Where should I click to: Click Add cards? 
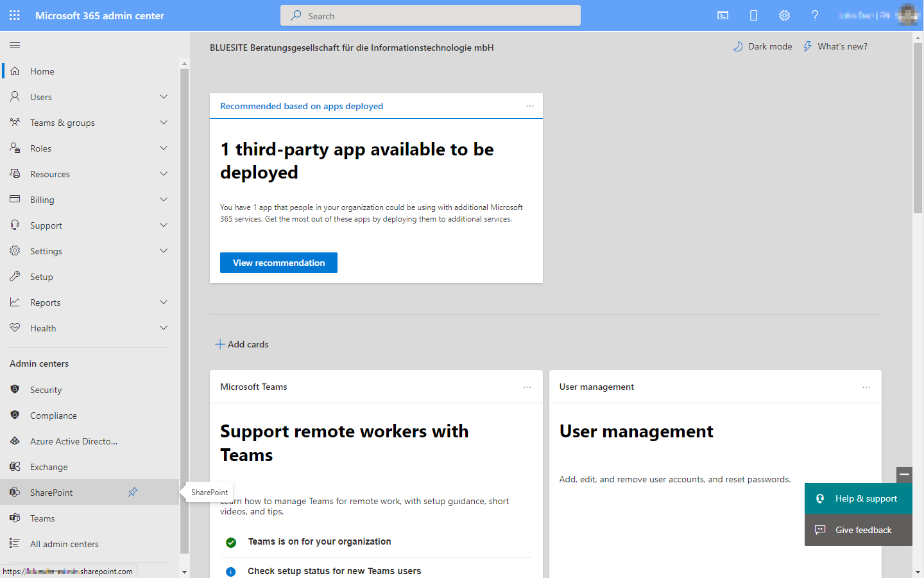tap(242, 344)
